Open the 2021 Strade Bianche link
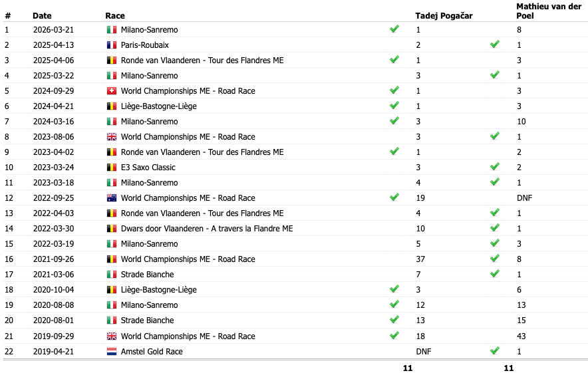Image resolution: width=588 pixels, height=379 pixels. [147, 275]
